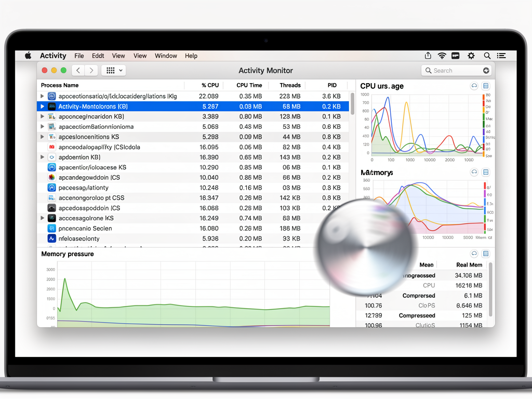Select the 34.106 MB Real Mem value
This screenshot has height=399, width=532.
(x=469, y=275)
